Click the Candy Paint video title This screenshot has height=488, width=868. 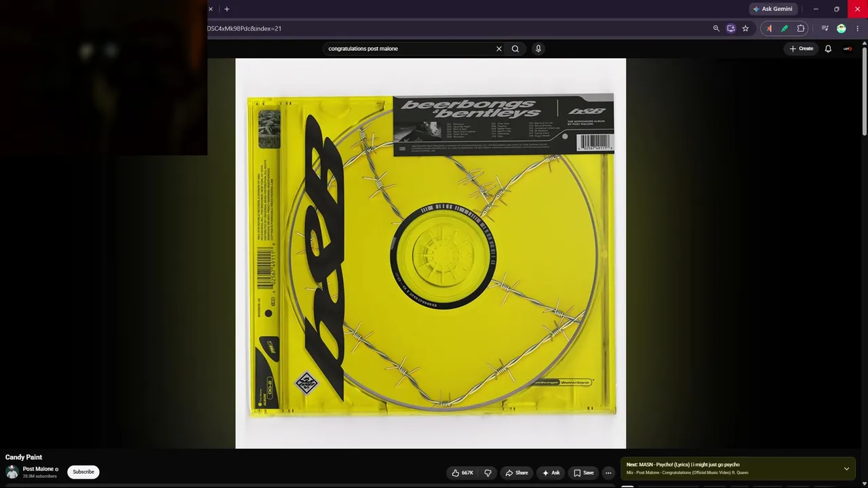tap(24, 457)
